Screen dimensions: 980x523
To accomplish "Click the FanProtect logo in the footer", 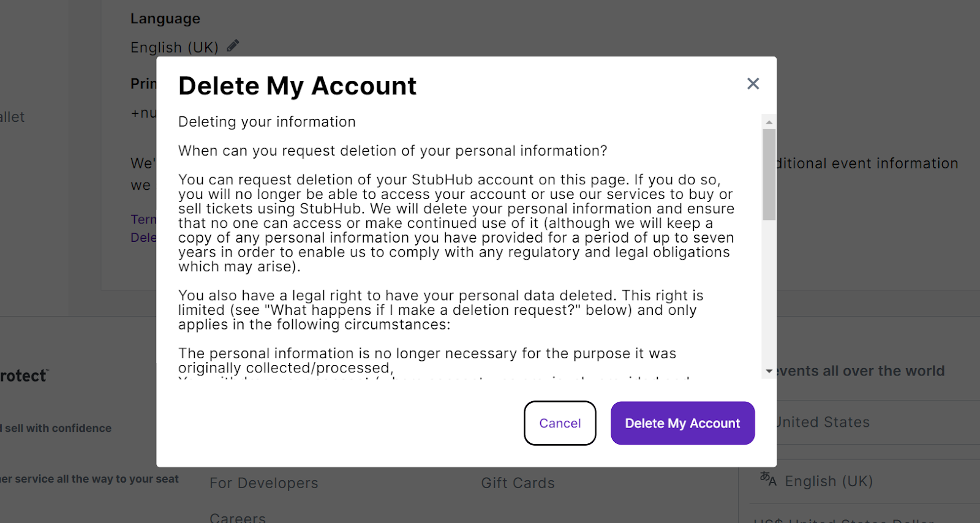I will tap(24, 376).
